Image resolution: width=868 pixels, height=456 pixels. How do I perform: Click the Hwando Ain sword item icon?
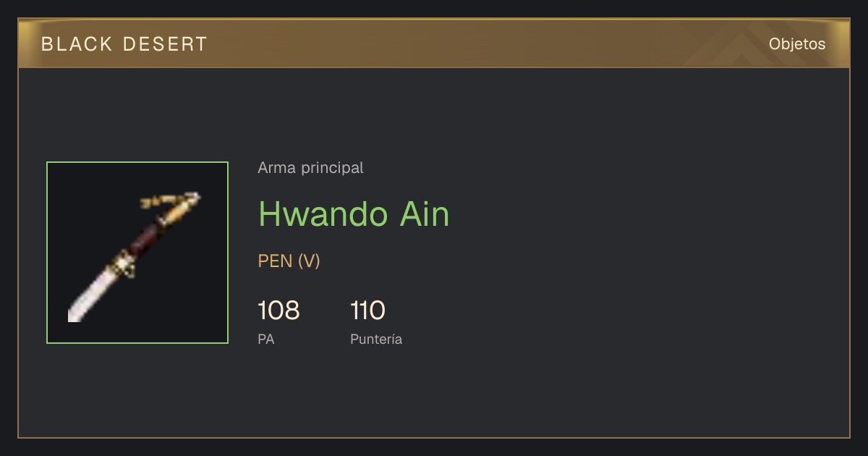coord(137,253)
